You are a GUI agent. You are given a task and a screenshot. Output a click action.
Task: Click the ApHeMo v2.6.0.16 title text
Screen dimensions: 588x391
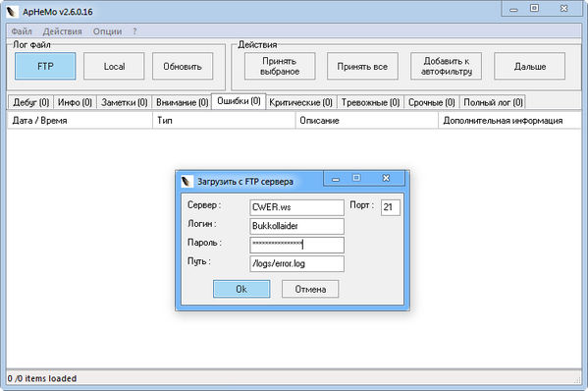[x=57, y=12]
